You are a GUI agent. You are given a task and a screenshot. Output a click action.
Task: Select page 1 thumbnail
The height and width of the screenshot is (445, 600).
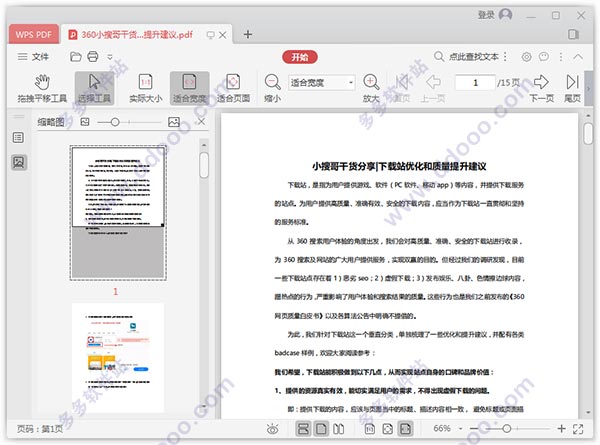(118, 213)
